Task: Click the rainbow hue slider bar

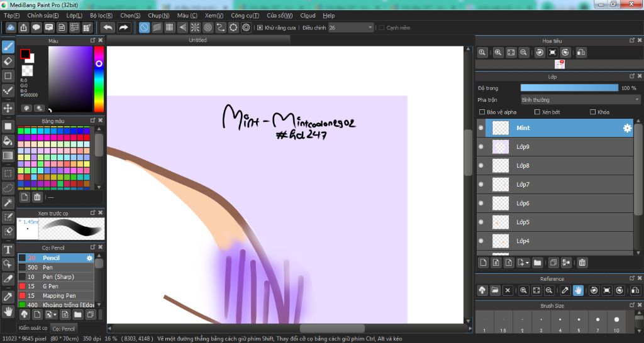Action: click(x=99, y=79)
